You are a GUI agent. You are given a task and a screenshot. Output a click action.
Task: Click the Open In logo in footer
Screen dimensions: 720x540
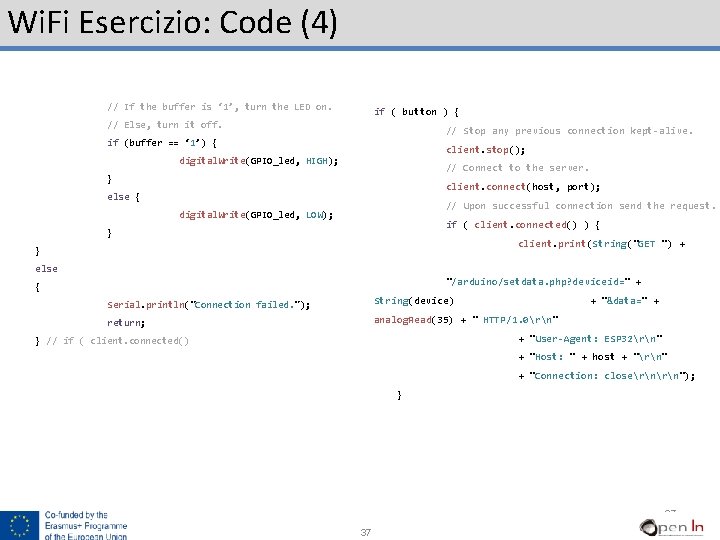click(671, 527)
